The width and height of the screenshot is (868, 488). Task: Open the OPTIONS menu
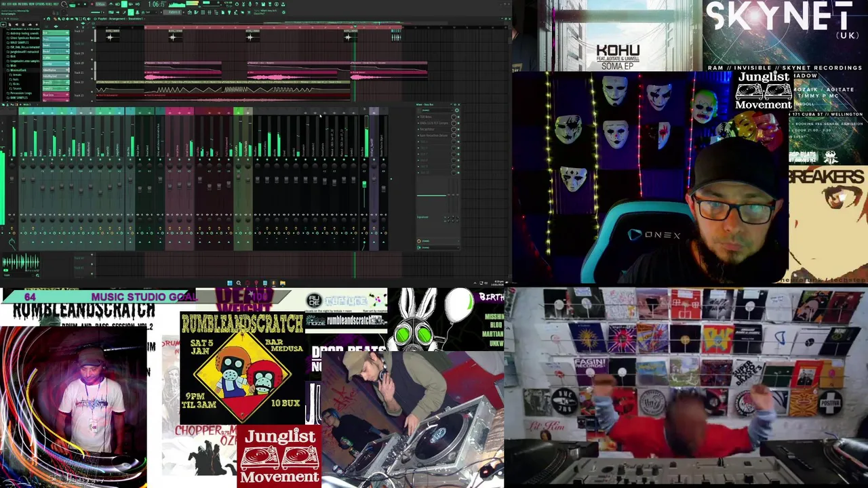[x=40, y=4]
